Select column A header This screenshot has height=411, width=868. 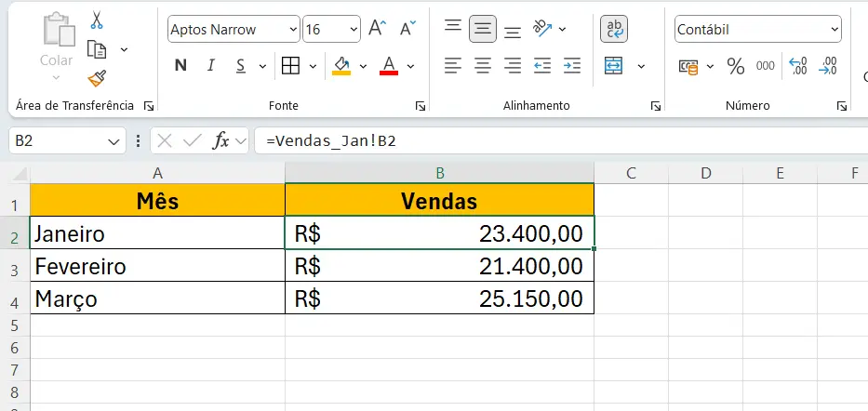point(158,173)
